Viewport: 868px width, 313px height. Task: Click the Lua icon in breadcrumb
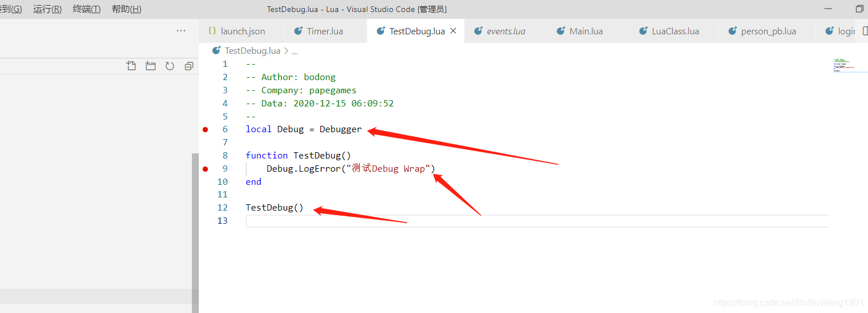click(x=217, y=50)
